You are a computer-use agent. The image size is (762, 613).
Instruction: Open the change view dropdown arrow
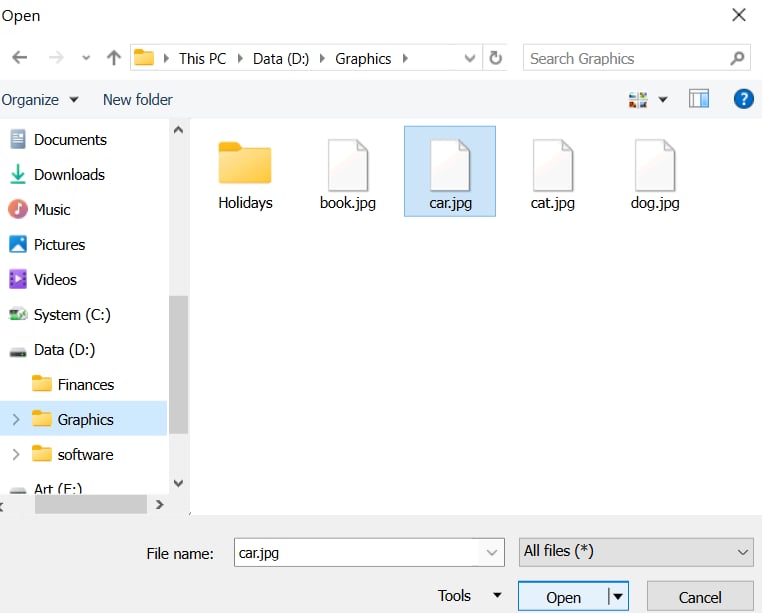pos(663,100)
